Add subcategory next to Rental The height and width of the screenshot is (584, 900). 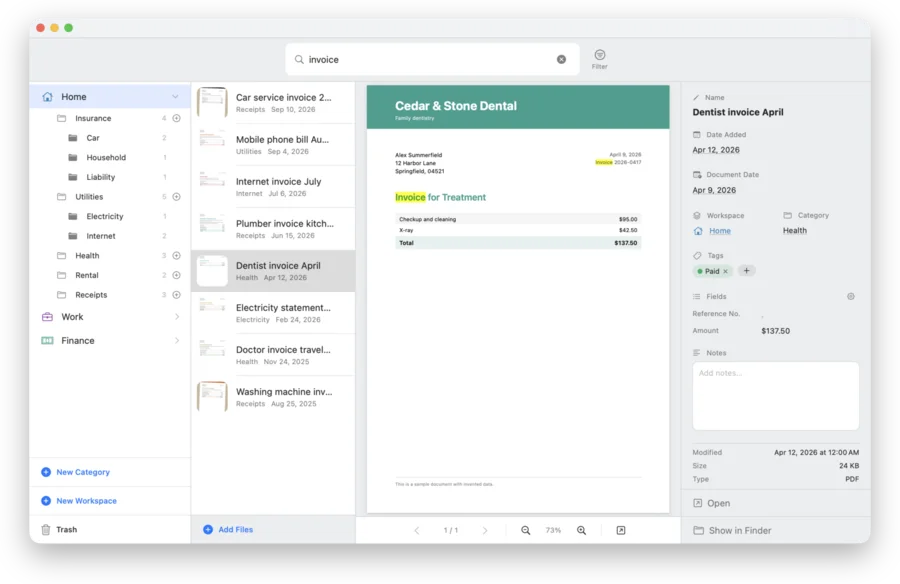[177, 275]
